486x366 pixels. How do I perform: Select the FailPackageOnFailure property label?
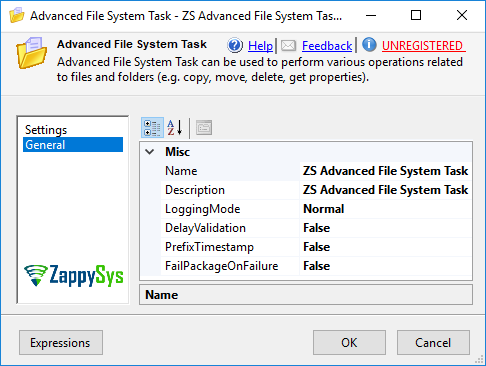(230, 266)
